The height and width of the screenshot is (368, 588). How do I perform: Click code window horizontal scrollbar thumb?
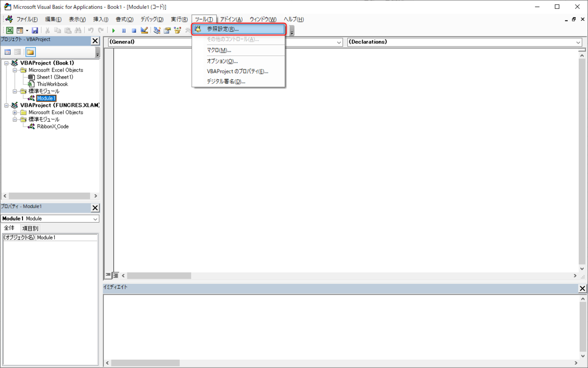point(160,276)
